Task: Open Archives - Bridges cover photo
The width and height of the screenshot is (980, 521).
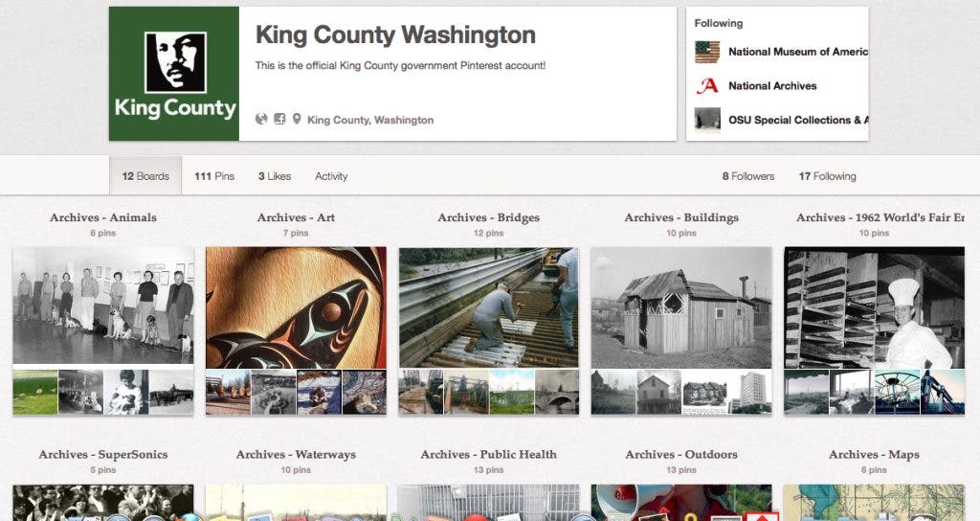Action: [x=489, y=307]
